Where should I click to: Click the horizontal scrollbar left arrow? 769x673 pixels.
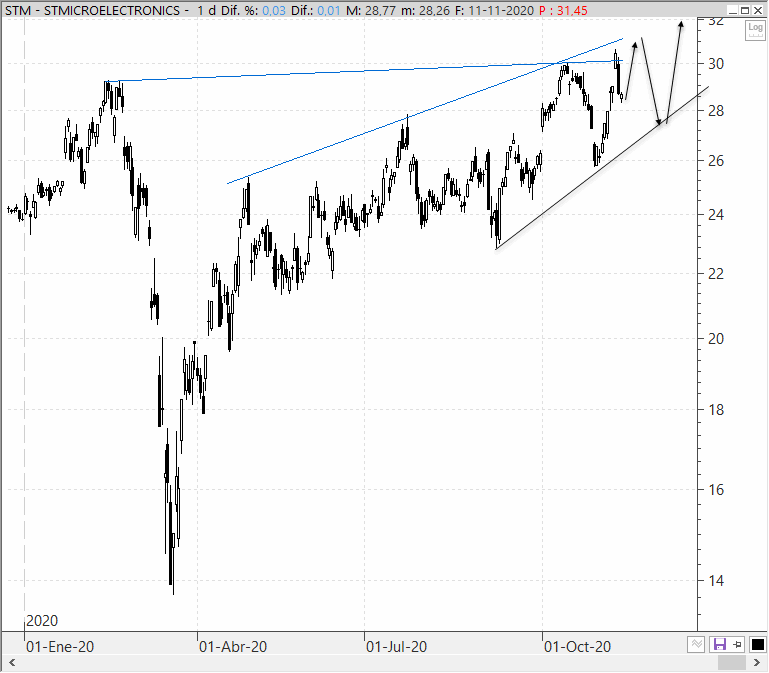(12, 663)
